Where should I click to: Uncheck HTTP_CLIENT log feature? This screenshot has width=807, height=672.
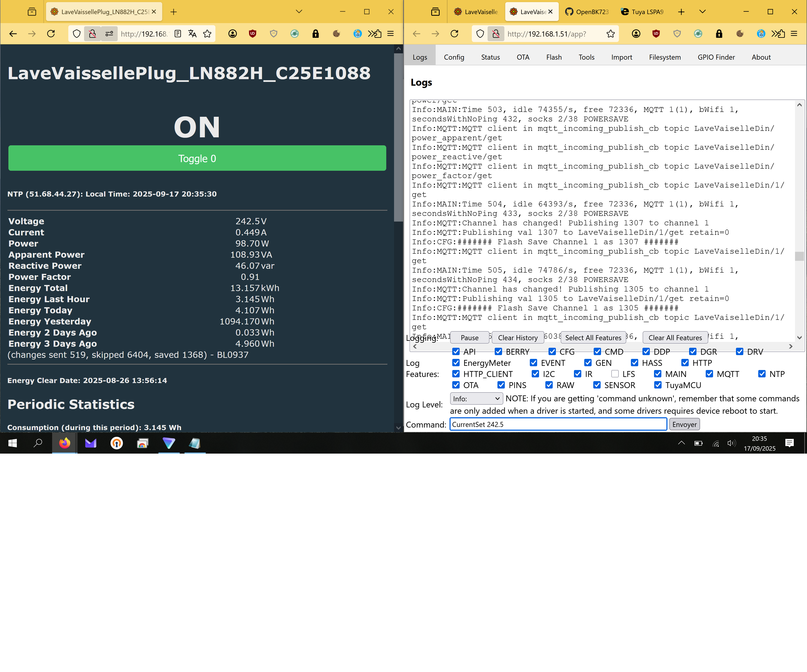coord(456,374)
